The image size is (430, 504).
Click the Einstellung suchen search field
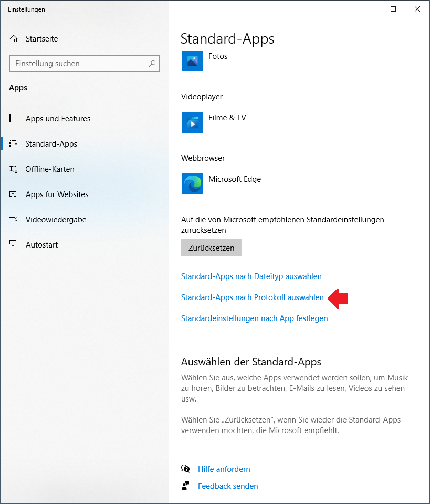pos(79,64)
